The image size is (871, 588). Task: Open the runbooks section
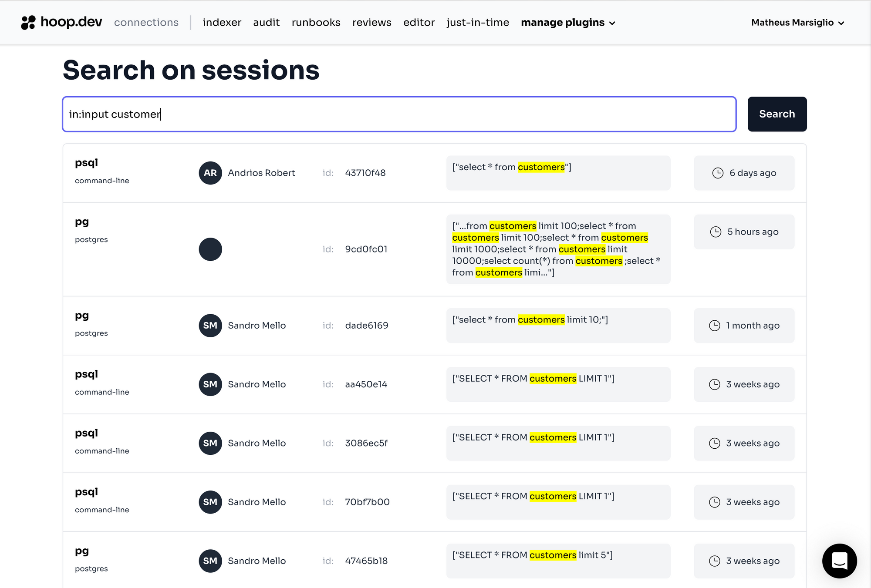pyautogui.click(x=316, y=23)
